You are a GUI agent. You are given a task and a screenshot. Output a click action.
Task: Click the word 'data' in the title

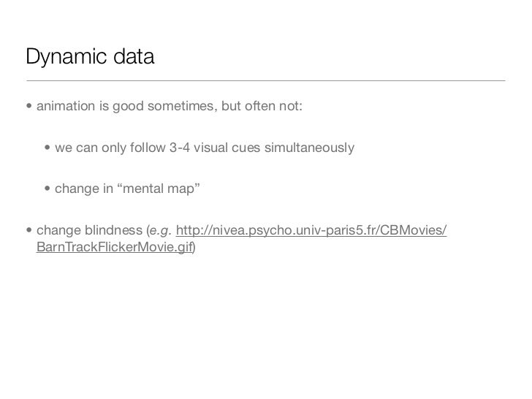tap(134, 56)
